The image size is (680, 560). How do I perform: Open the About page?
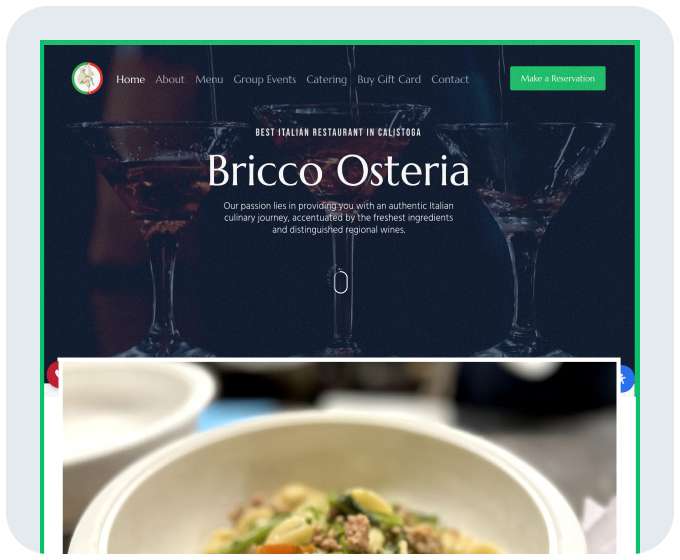[170, 79]
